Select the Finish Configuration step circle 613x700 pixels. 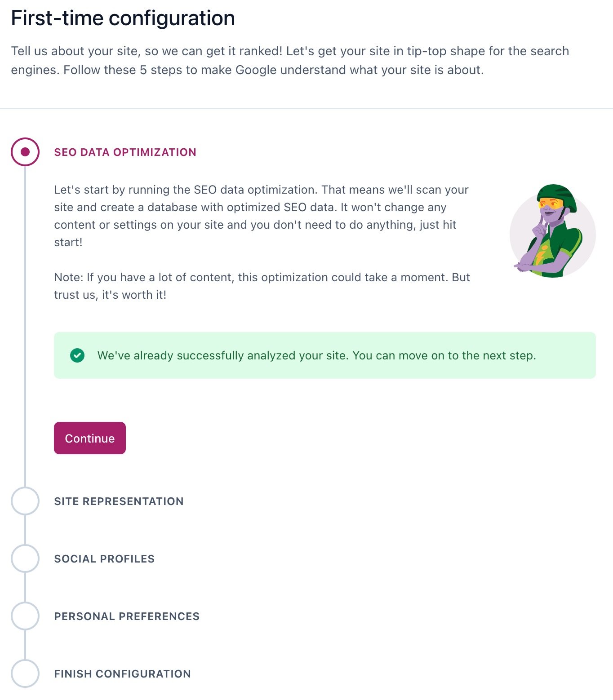coord(25,673)
